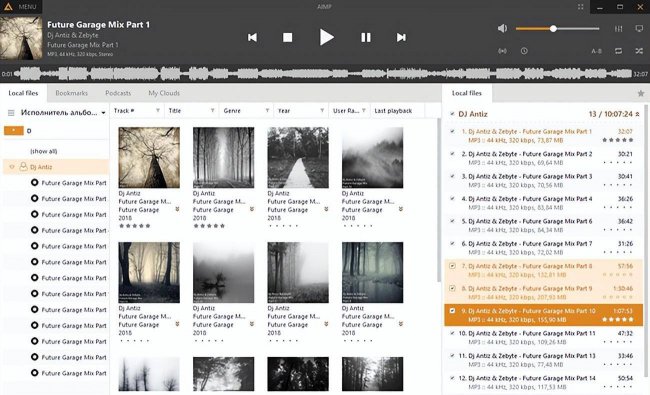650x395 pixels.
Task: Open the Track # column filter
Action: point(158,111)
